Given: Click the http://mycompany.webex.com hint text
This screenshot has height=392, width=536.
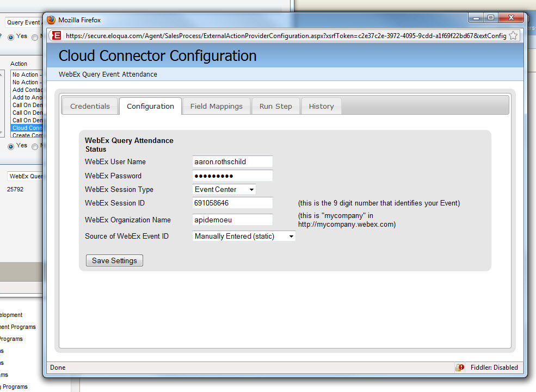Looking at the screenshot, I should 347,225.
